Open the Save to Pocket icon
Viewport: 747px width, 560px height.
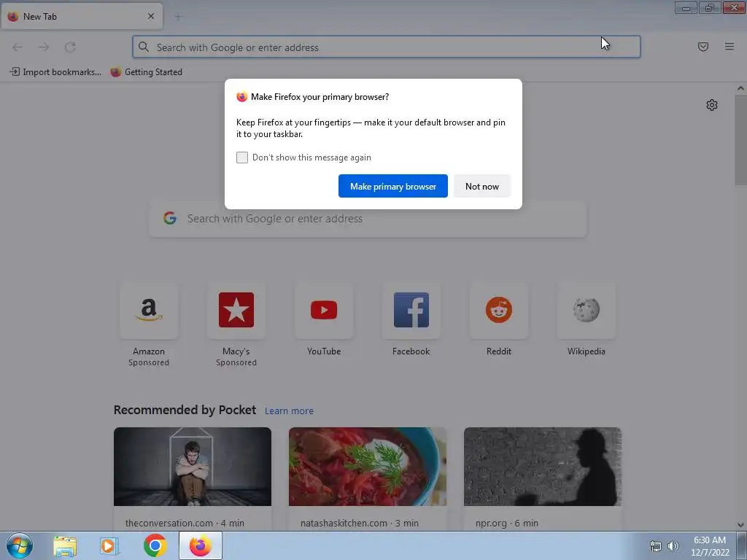click(x=703, y=47)
